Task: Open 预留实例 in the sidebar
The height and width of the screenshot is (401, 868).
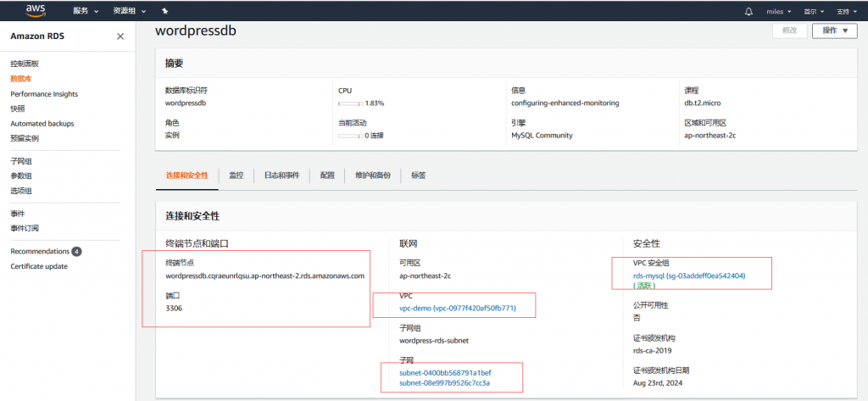Action: tap(25, 138)
